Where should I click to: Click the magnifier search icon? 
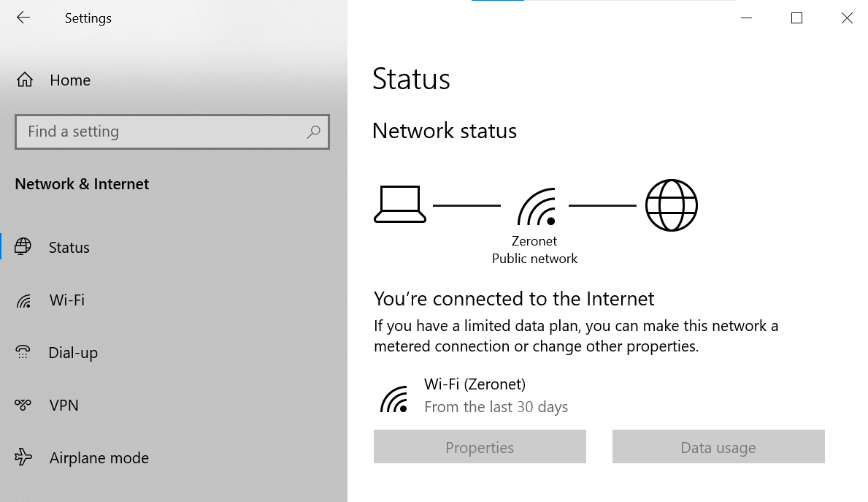pyautogui.click(x=314, y=132)
